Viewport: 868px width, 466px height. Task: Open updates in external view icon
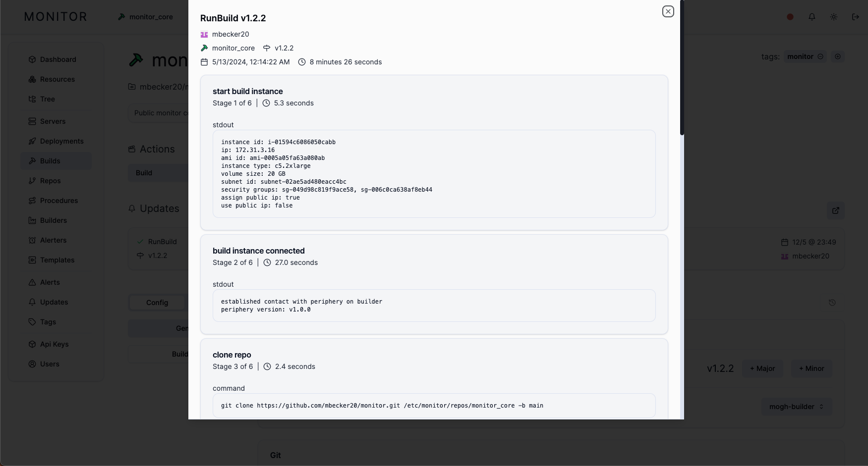836,210
